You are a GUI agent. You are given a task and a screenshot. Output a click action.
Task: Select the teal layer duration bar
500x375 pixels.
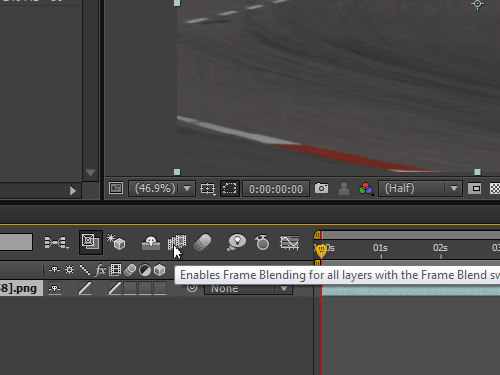click(411, 290)
